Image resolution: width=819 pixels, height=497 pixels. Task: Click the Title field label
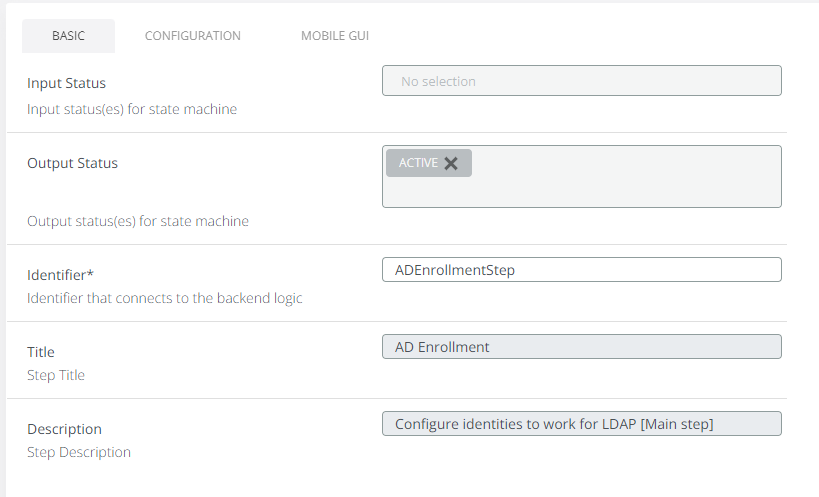[x=41, y=352]
